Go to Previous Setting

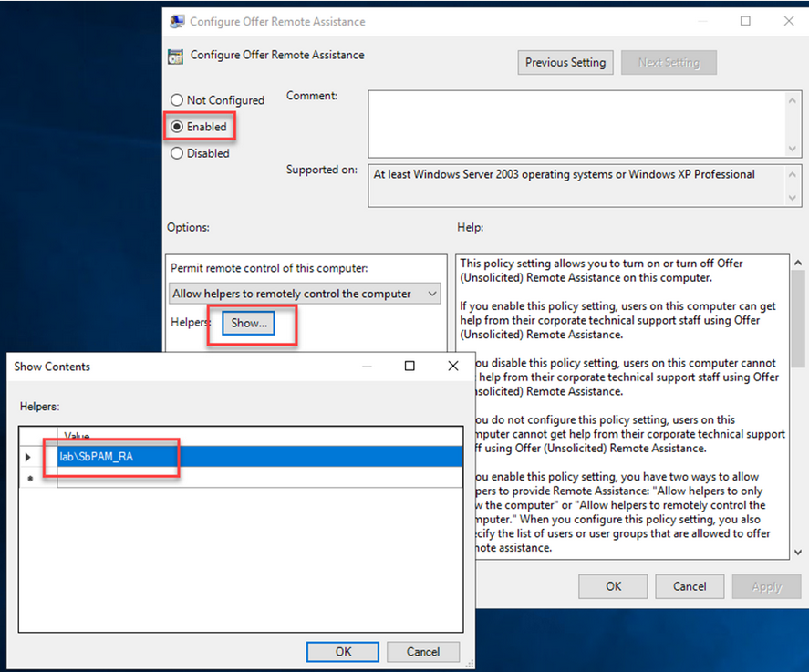coord(565,62)
